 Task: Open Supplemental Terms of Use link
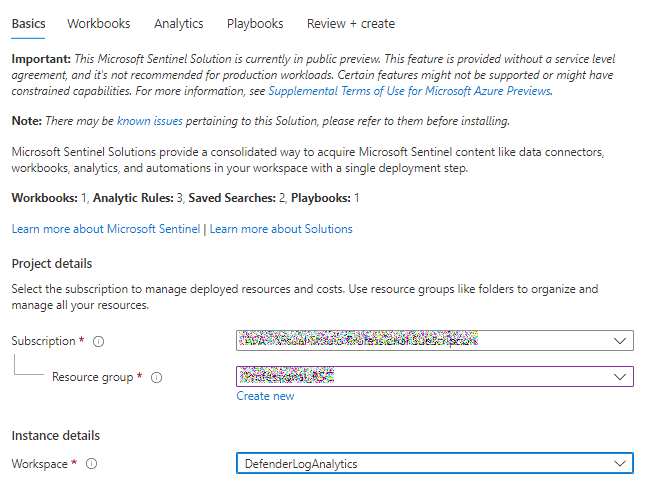pyautogui.click(x=409, y=91)
